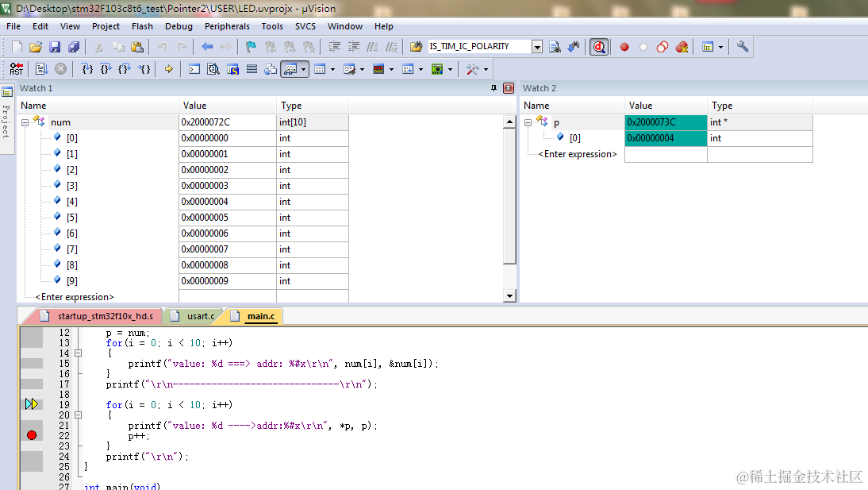Open the File menu
Image resolution: width=868 pixels, height=490 pixels.
click(13, 26)
